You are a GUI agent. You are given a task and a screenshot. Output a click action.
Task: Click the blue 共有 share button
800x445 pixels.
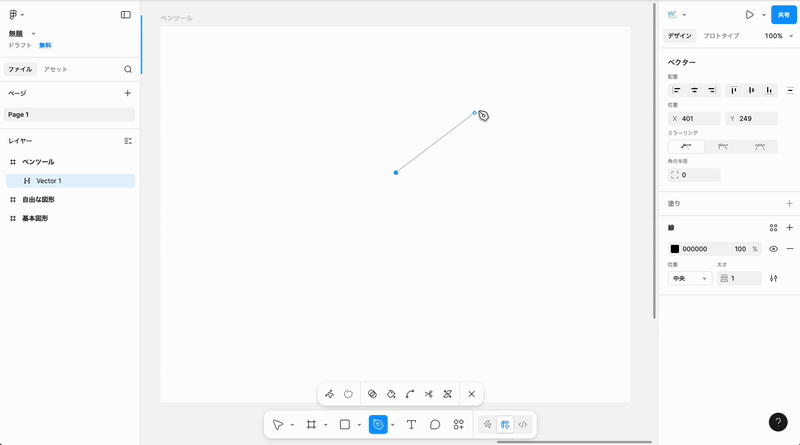785,15
